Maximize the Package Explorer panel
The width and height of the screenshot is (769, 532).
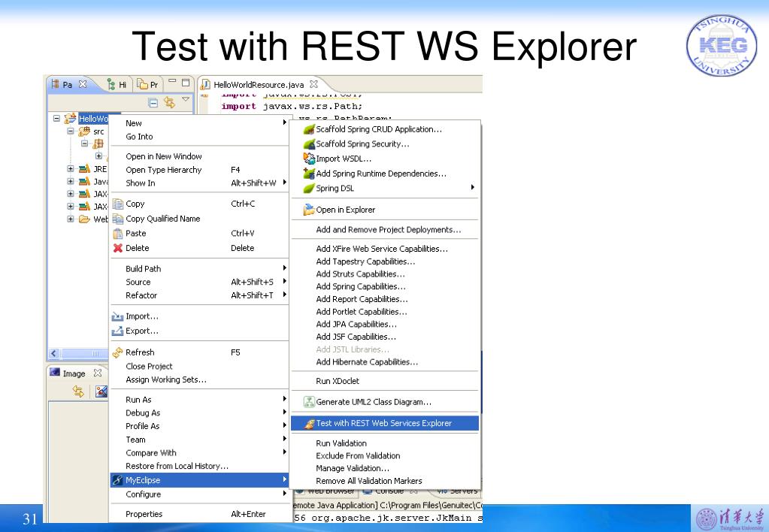tap(186, 83)
